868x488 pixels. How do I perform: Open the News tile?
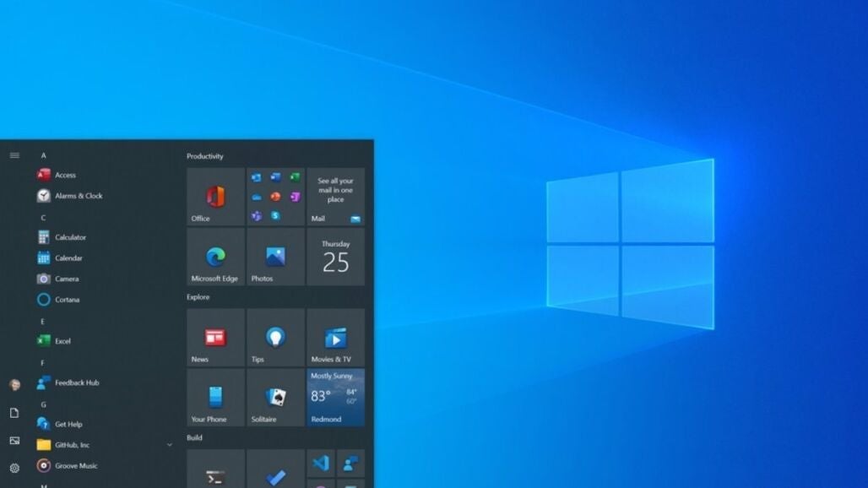[215, 338]
